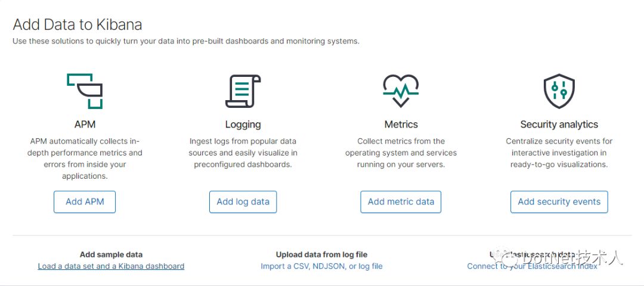Click the APM description paragraph
Screen dimensions: 644x286
(85, 159)
